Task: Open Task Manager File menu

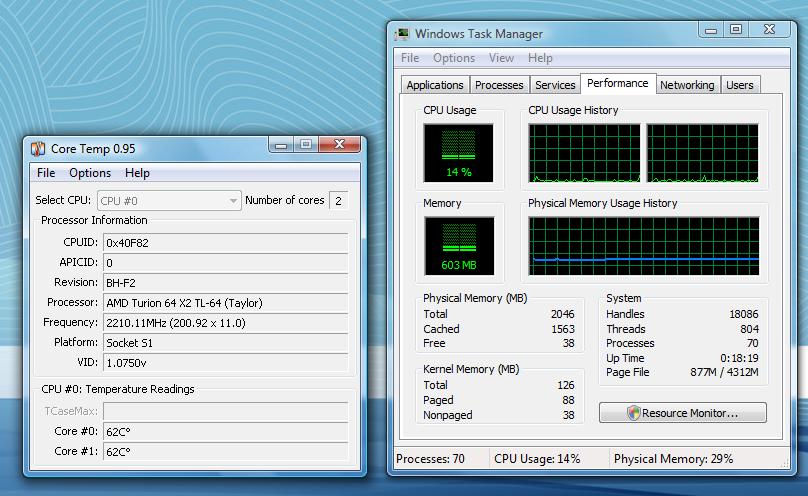Action: click(x=410, y=58)
